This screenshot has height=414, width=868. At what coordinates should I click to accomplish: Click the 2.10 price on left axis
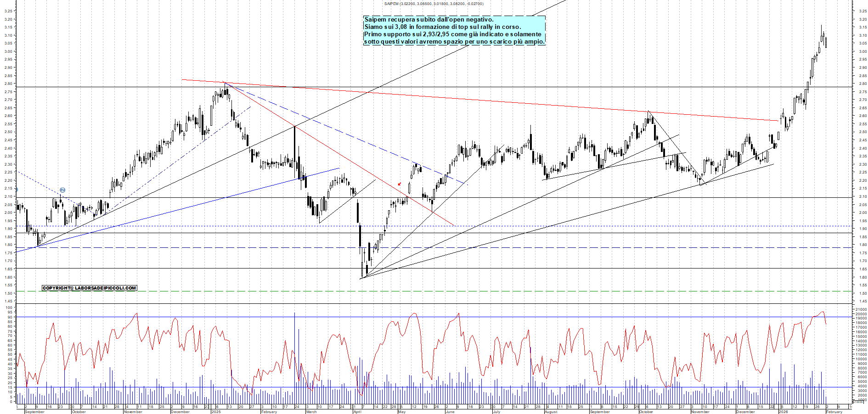tap(8, 196)
